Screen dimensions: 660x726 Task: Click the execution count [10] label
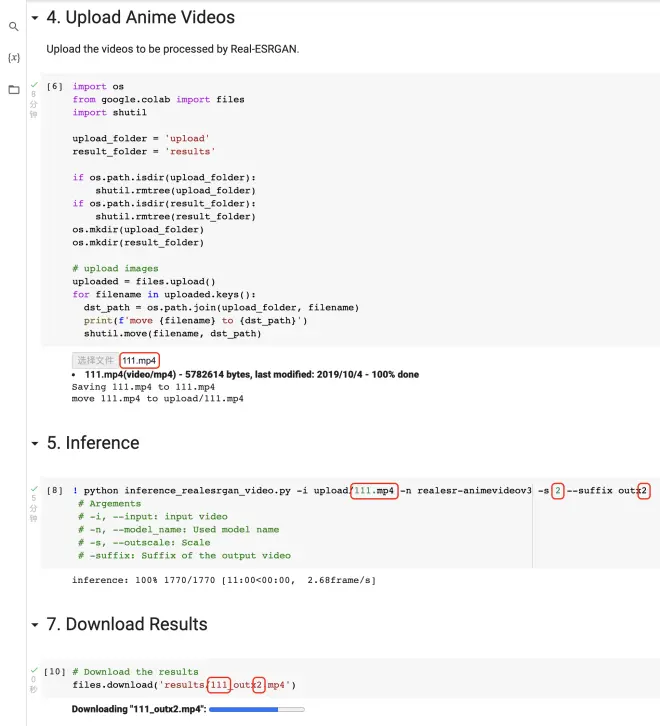pyautogui.click(x=55, y=672)
